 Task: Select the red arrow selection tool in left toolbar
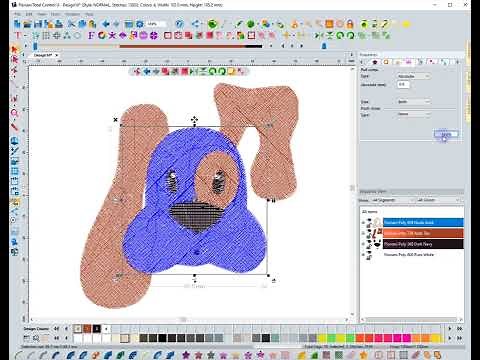(x=14, y=49)
